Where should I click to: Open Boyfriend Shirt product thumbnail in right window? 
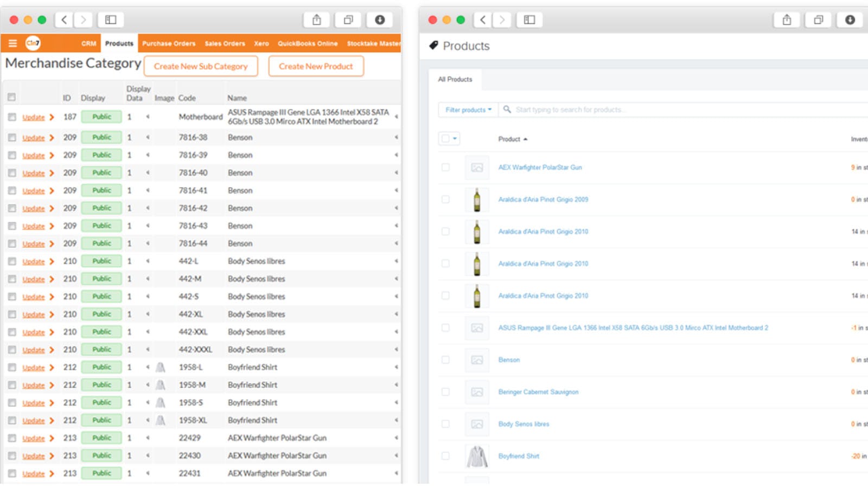(x=477, y=456)
